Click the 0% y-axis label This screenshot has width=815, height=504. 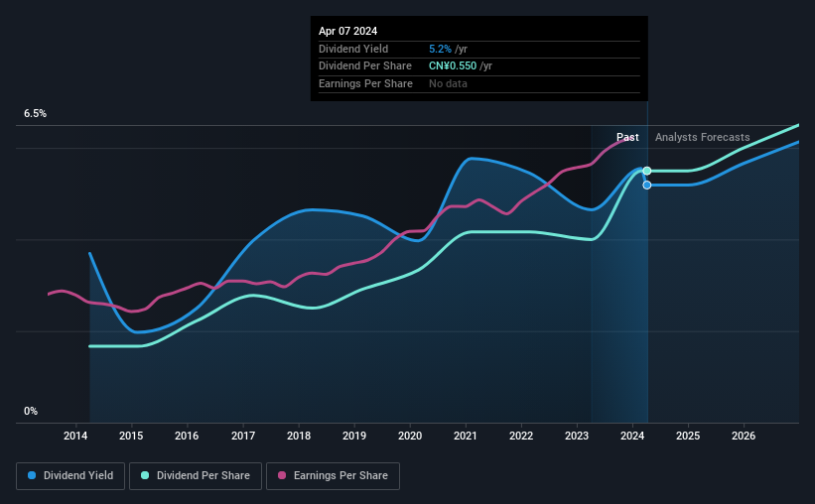pyautogui.click(x=31, y=411)
